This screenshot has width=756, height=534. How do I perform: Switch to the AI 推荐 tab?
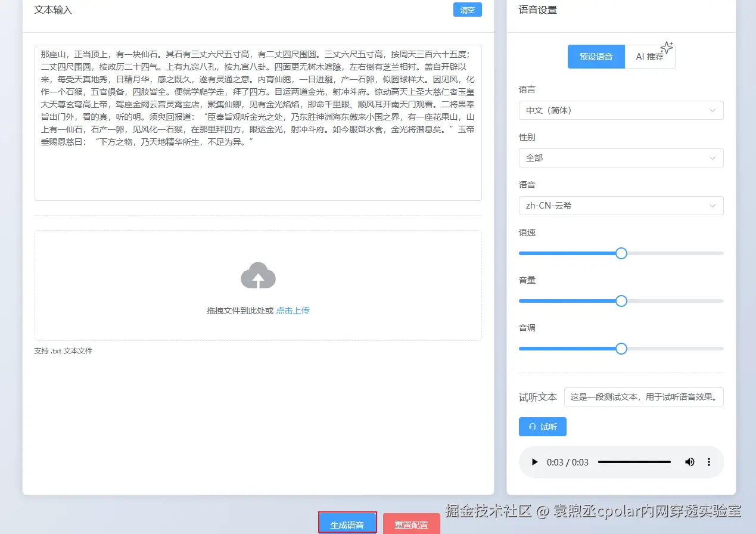[650, 57]
